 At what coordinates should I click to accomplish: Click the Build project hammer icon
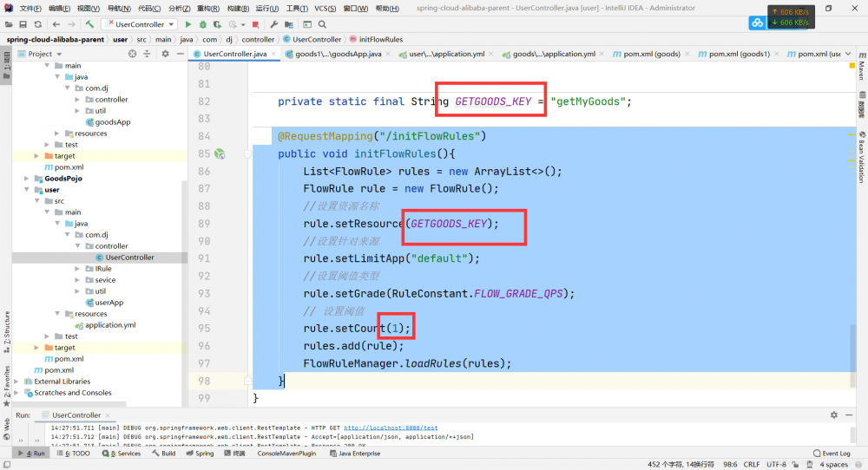click(x=89, y=24)
